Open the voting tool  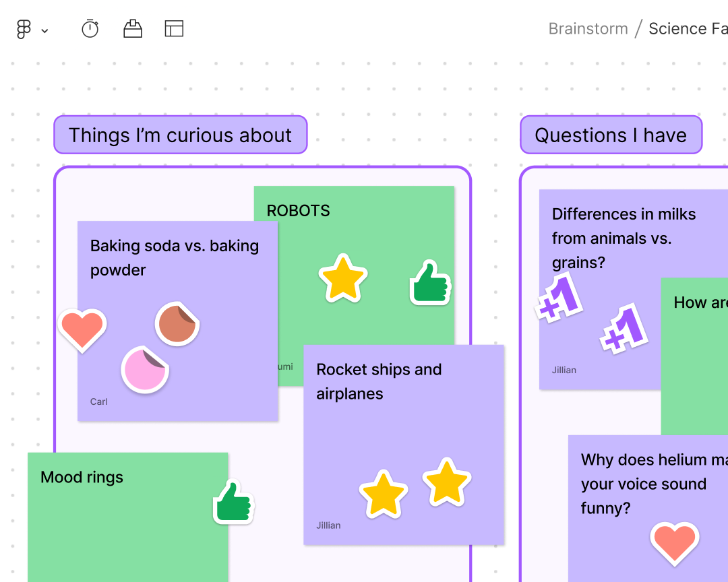[x=132, y=28]
